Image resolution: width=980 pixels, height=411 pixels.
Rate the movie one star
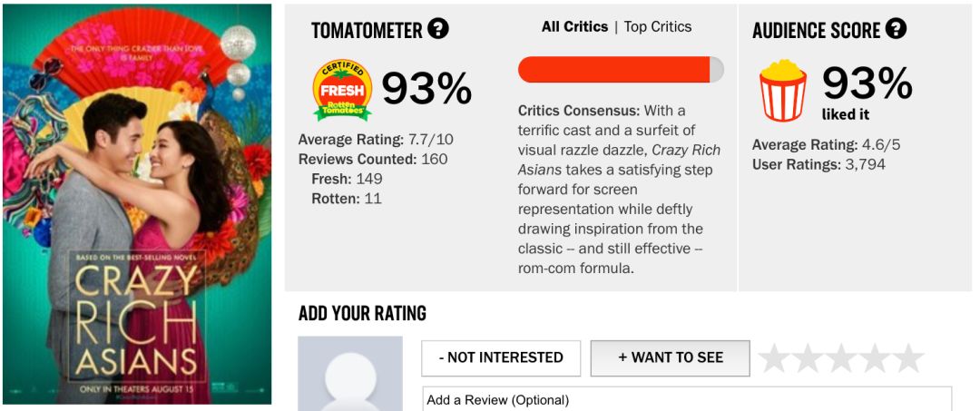point(775,358)
